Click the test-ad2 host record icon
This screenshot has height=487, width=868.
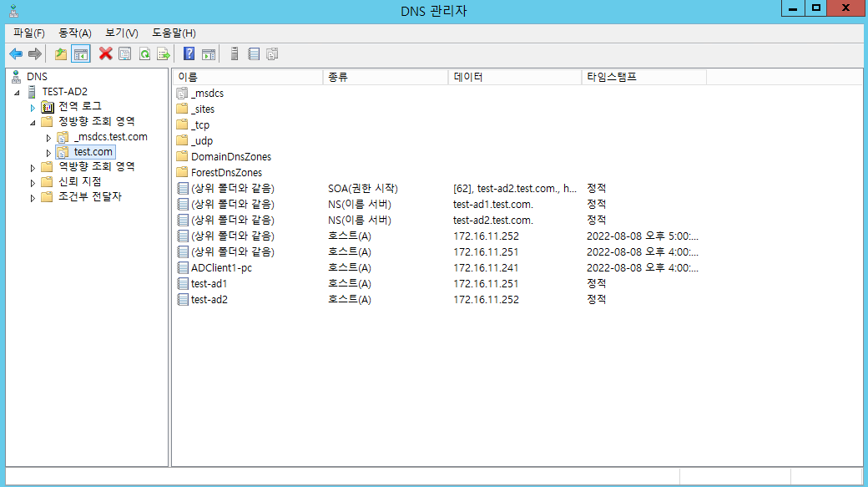[x=182, y=299]
